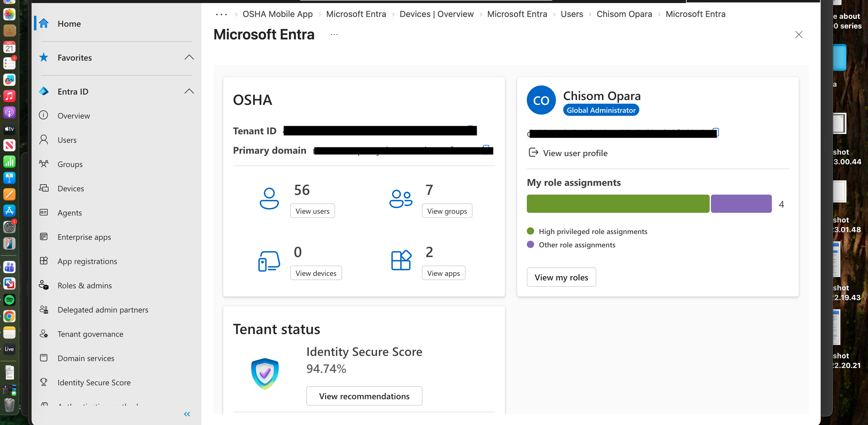Click the Global Administrator badge
This screenshot has width=868, height=425.
[x=601, y=110]
